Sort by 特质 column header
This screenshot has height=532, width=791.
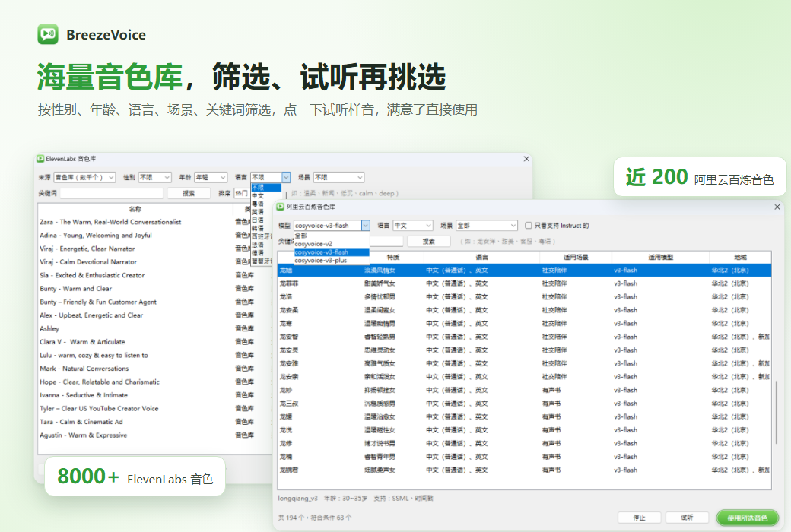coord(393,257)
